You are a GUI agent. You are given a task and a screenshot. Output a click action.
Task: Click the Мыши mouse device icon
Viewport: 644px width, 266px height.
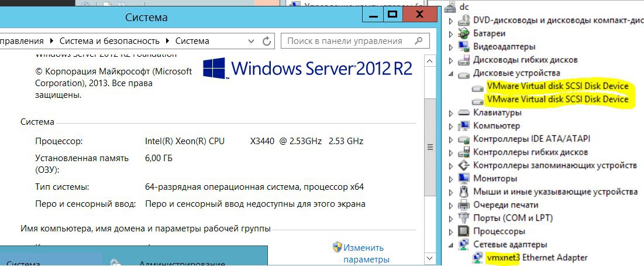pos(464,192)
